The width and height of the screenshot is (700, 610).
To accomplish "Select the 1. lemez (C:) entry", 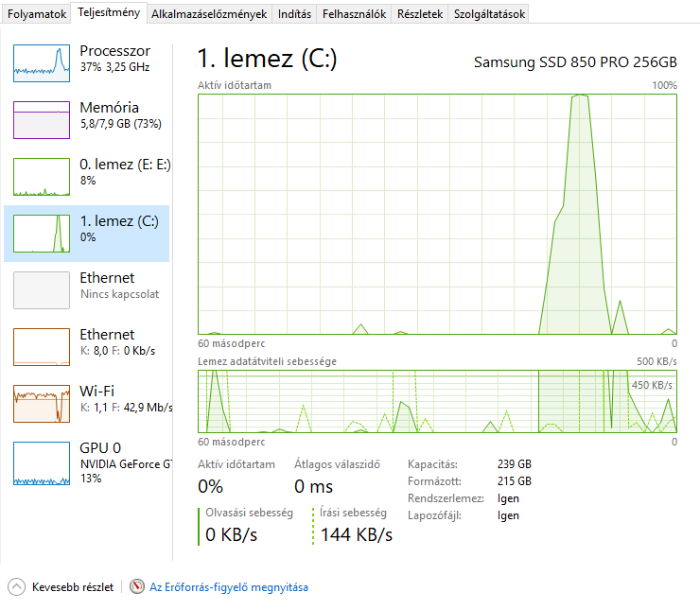I will tap(87, 234).
